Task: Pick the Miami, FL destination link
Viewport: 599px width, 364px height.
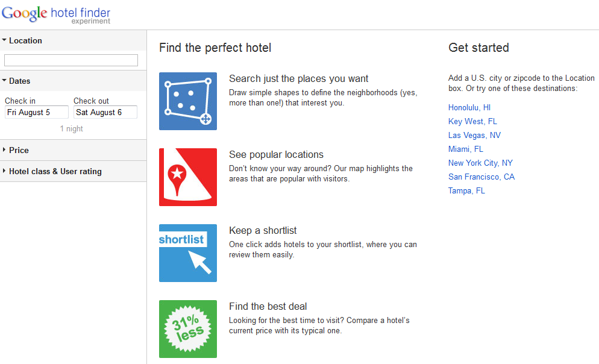Action: pyautogui.click(x=466, y=149)
